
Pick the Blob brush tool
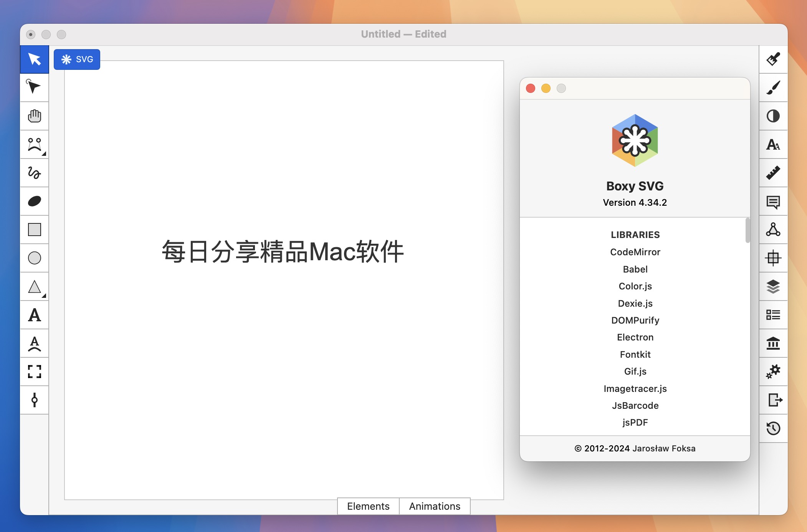click(x=35, y=201)
